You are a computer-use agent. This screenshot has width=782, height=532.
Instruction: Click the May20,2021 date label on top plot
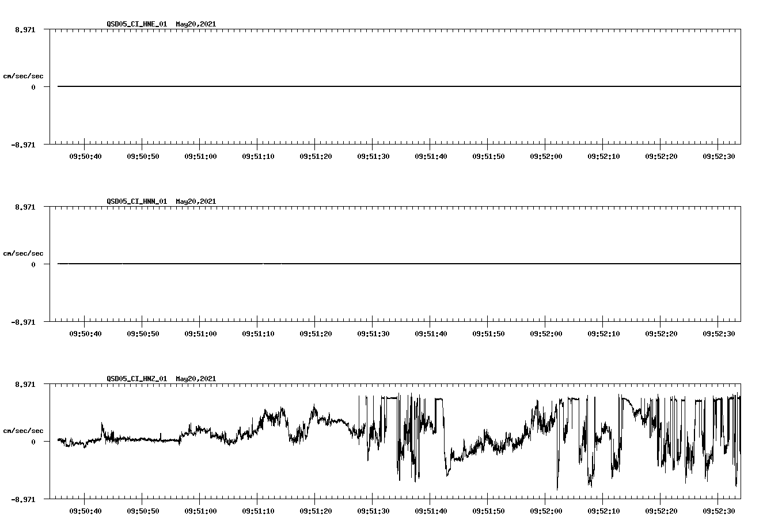(196, 24)
